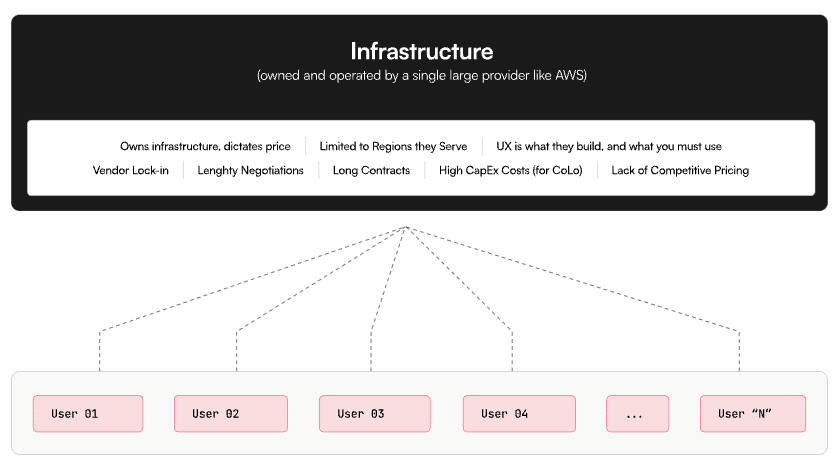The image size is (838, 461).
Task: Click the User 03 box
Action: [x=375, y=413]
